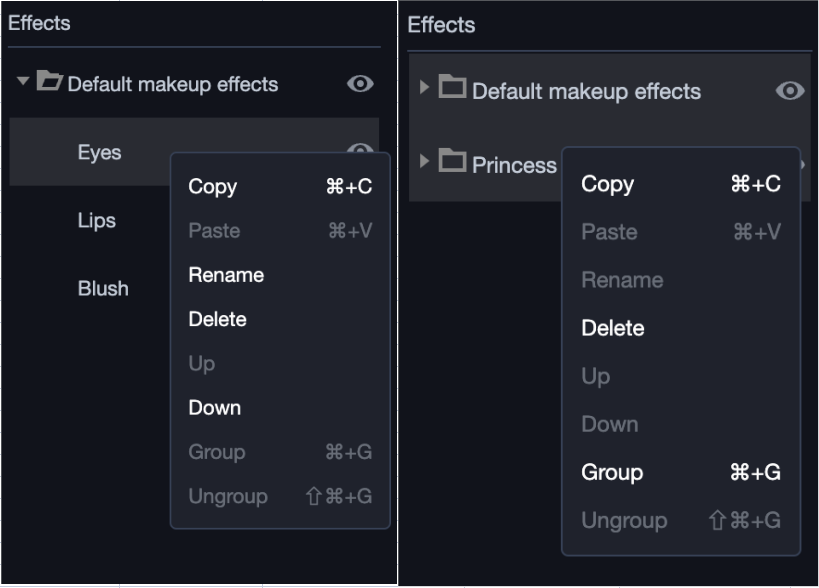The height and width of the screenshot is (588, 819).
Task: Toggle visibility of Default makeup effects in the right panel
Action: 790,91
